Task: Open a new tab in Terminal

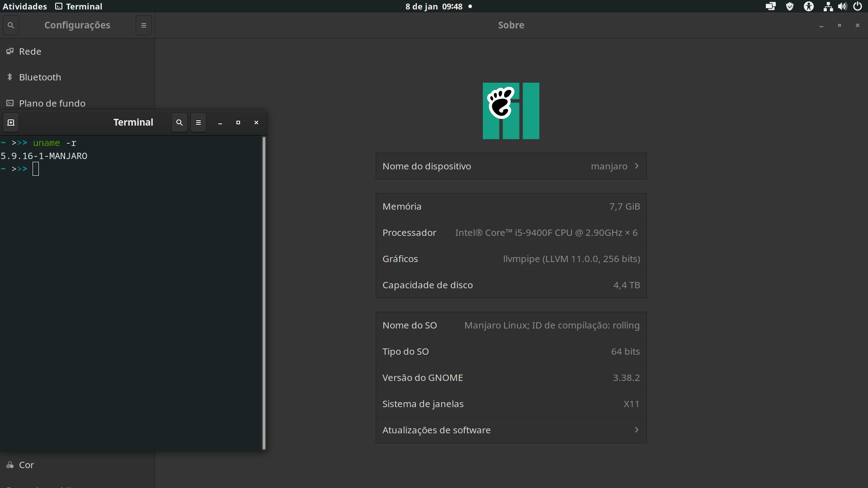Action: tap(11, 122)
